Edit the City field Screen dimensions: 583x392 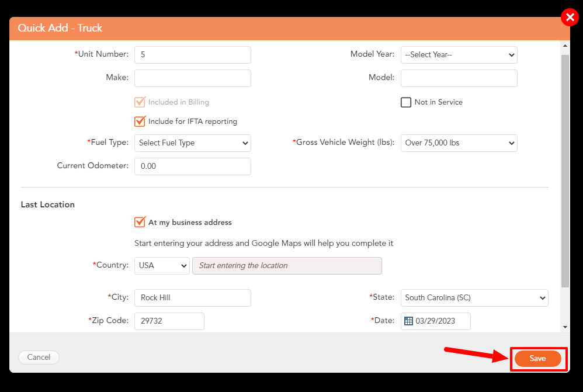click(x=193, y=298)
